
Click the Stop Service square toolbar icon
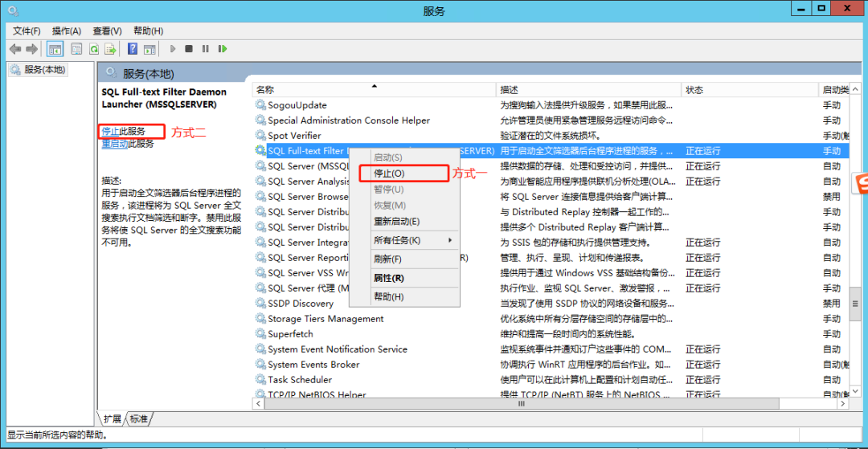(x=189, y=49)
